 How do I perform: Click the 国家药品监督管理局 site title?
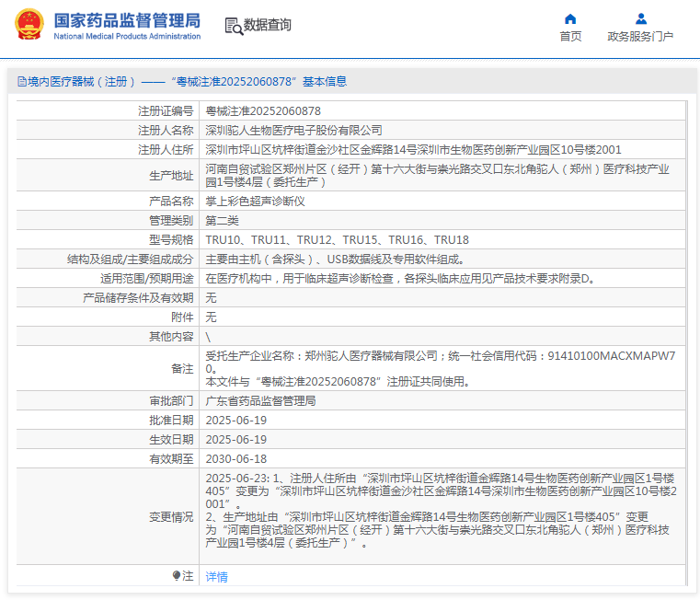coord(127,19)
